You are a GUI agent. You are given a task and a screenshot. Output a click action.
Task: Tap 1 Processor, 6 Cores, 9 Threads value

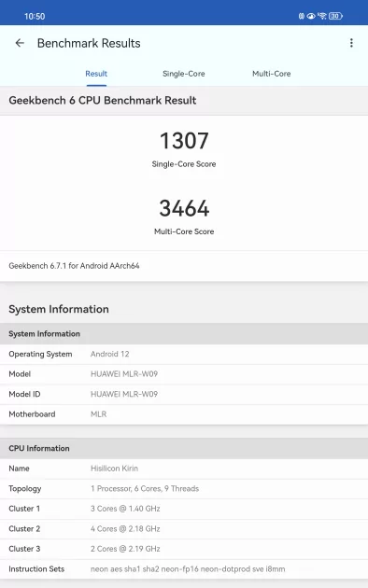pos(145,489)
